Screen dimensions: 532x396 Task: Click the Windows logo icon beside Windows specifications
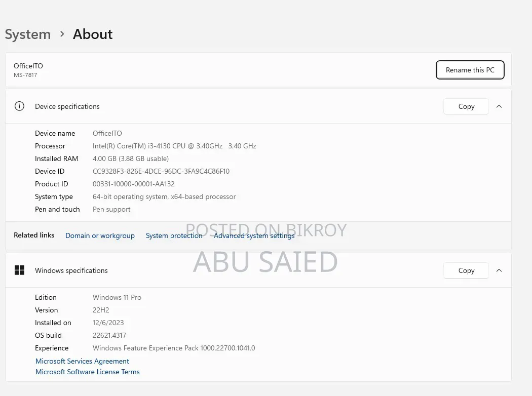pyautogui.click(x=19, y=270)
